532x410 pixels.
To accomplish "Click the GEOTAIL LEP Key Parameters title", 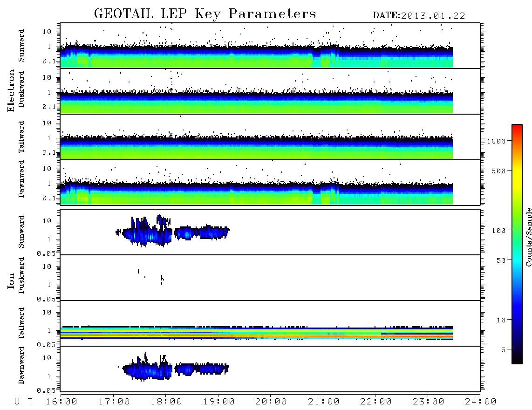I will click(205, 14).
